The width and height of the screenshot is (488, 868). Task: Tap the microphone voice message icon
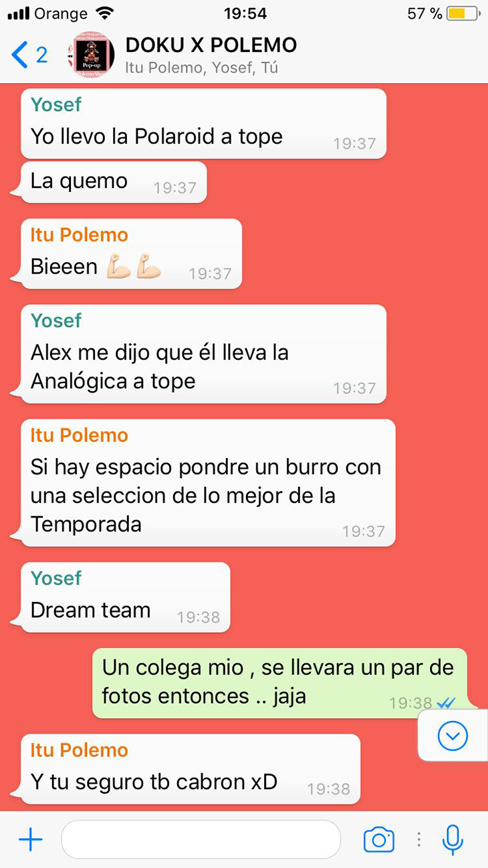point(453,839)
